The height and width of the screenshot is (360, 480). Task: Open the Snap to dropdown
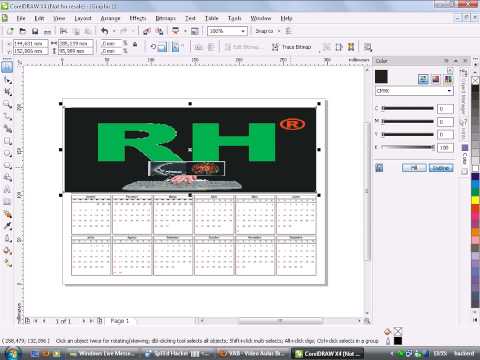click(279, 31)
